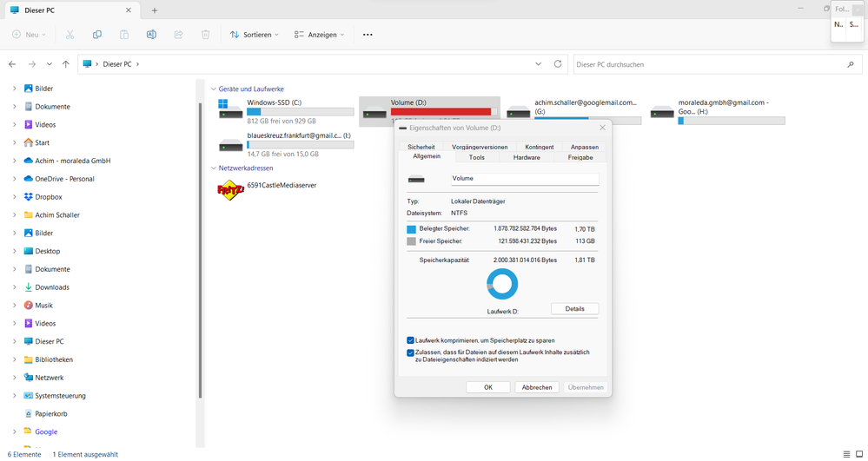
Task: Click the Papierkorb recycle bin icon
Action: 28,413
